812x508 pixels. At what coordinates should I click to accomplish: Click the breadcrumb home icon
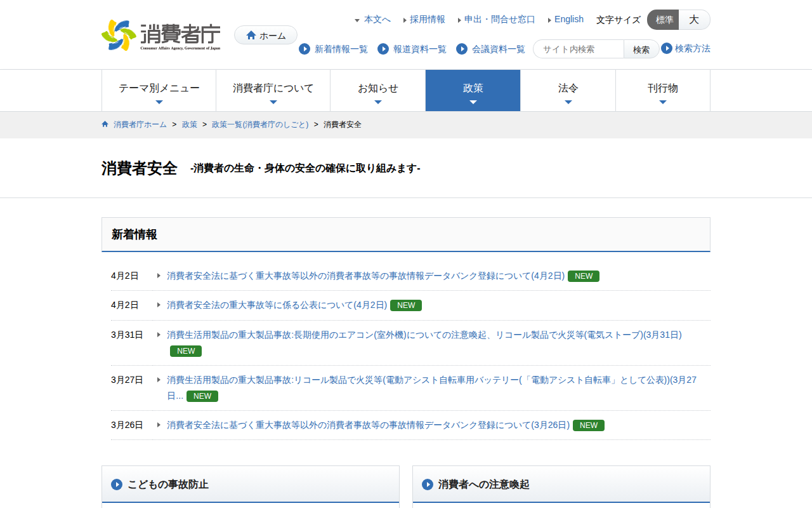(x=105, y=124)
